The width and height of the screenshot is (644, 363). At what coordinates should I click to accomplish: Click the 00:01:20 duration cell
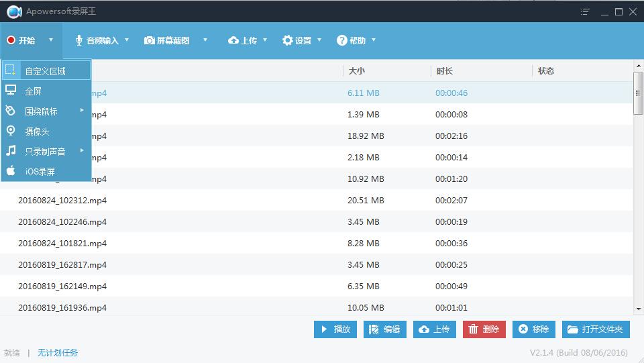(451, 179)
